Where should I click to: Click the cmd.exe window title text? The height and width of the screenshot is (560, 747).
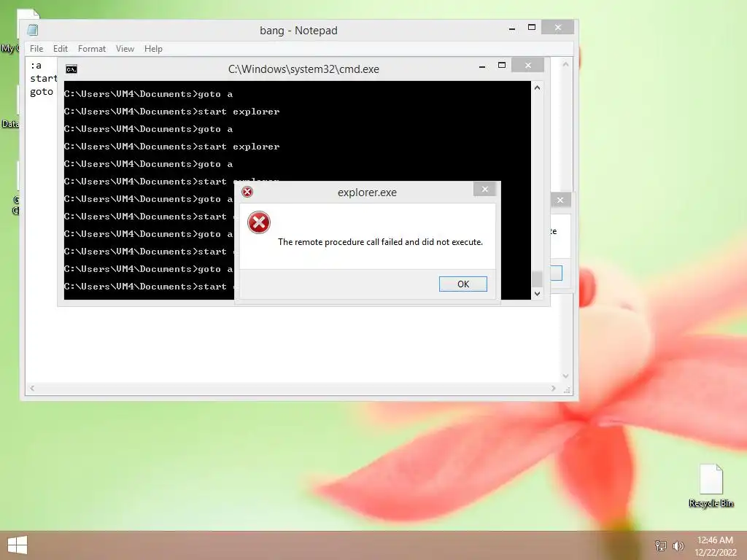(303, 69)
